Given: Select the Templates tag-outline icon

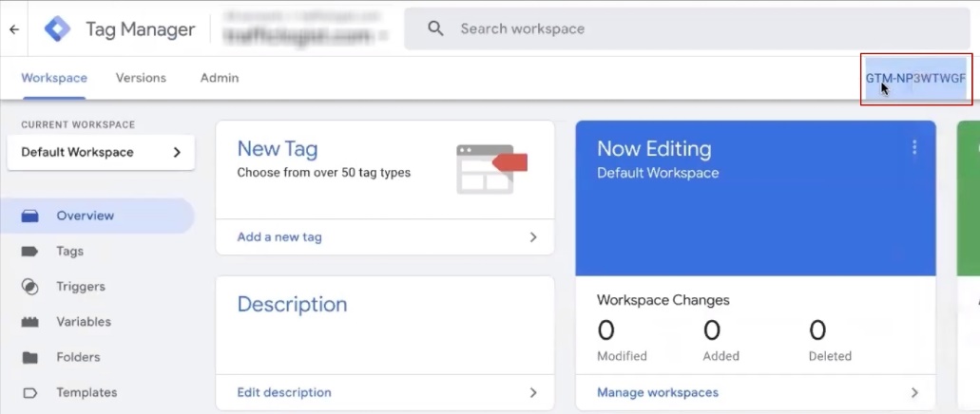Looking at the screenshot, I should pos(29,392).
